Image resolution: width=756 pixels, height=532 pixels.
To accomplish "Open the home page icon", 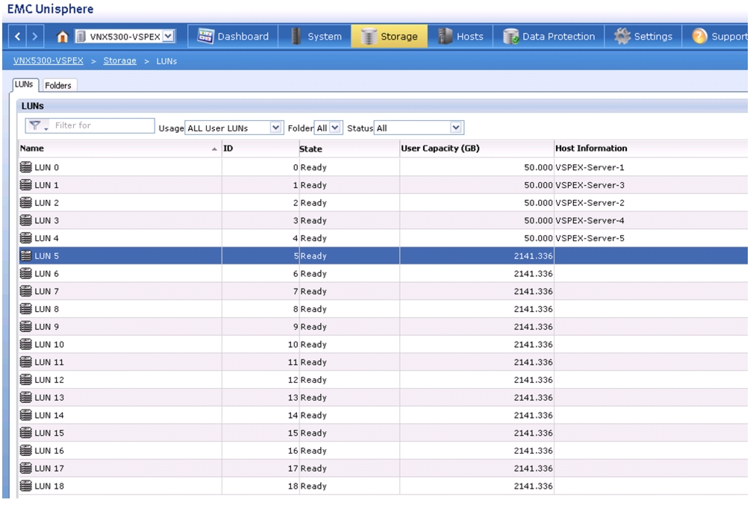I will pos(62,37).
